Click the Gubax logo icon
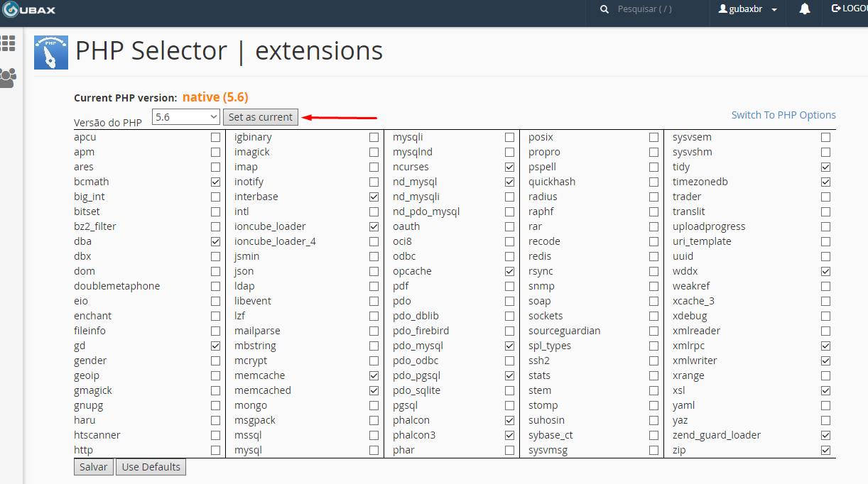This screenshot has height=484, width=868. 11,10
